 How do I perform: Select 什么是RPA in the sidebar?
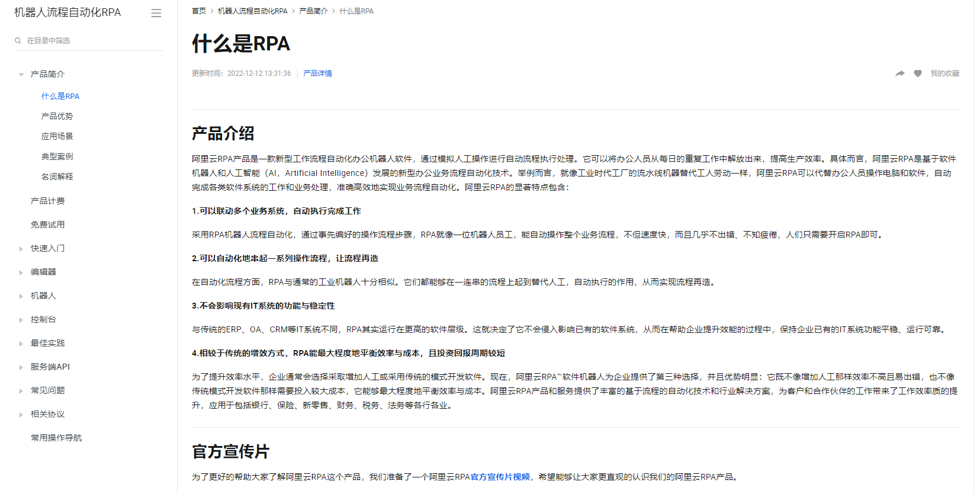pos(60,96)
